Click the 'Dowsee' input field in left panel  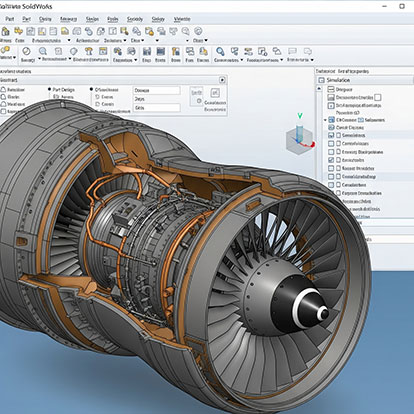click(x=157, y=90)
